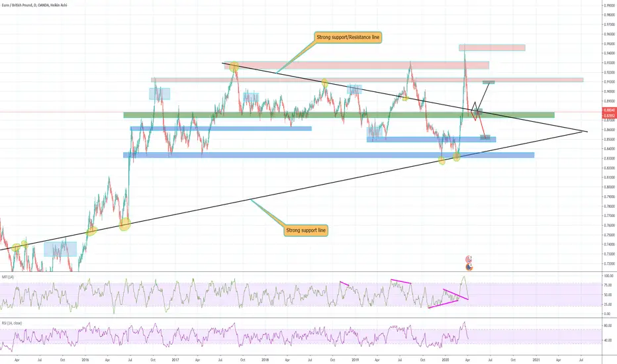Screen dimensions: 617x364
Task: Click the pink event icon above April 2020
Action: pyautogui.click(x=469, y=259)
